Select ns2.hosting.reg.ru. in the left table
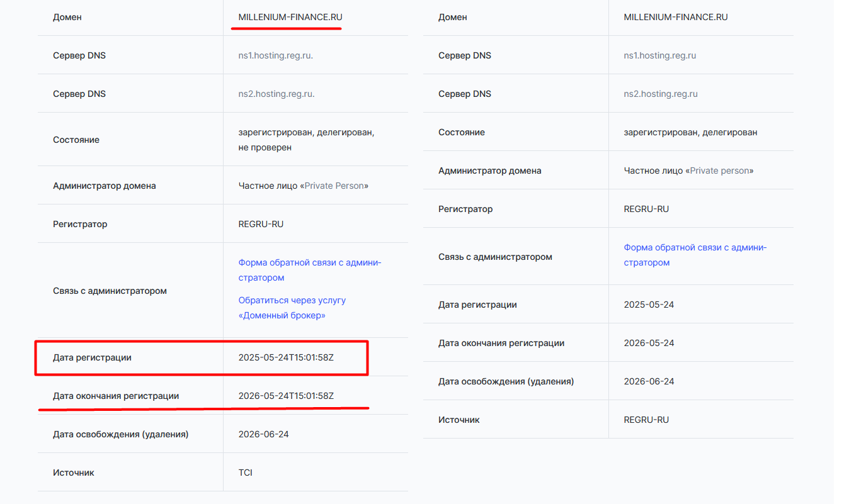Viewport: 849px width, 504px height. point(276,94)
